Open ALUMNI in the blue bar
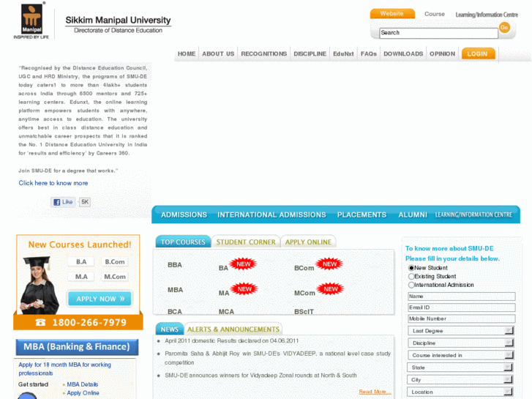The image size is (532, 399). tap(413, 215)
